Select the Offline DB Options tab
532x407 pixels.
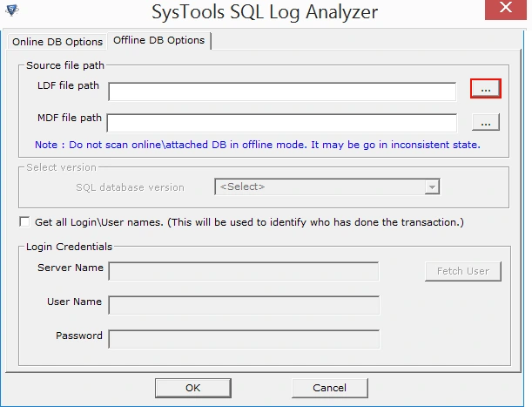pos(158,40)
